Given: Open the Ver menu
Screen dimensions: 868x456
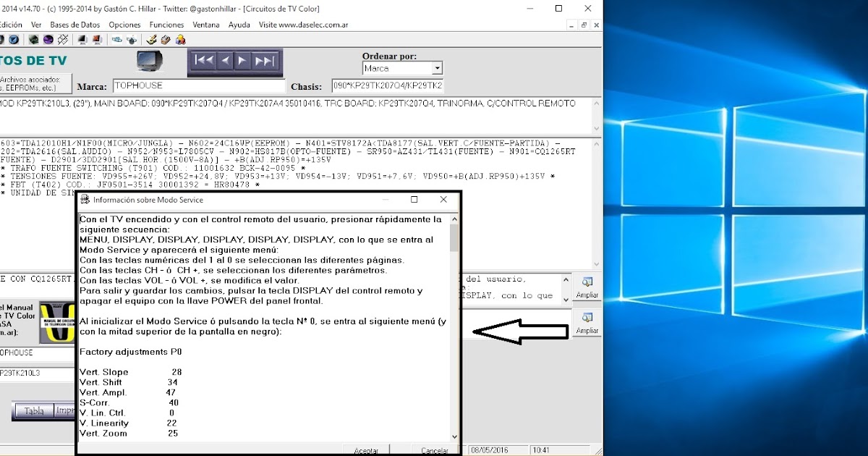Looking at the screenshot, I should coord(35,25).
